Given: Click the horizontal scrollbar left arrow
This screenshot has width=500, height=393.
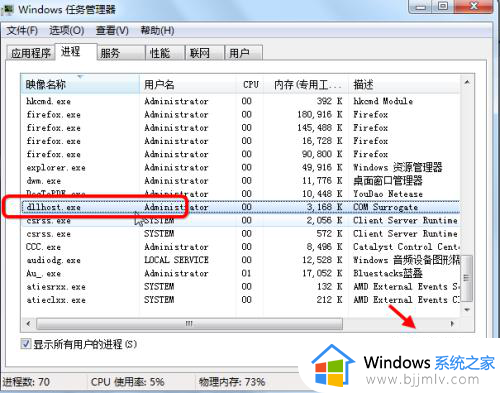Looking at the screenshot, I should 28,323.
